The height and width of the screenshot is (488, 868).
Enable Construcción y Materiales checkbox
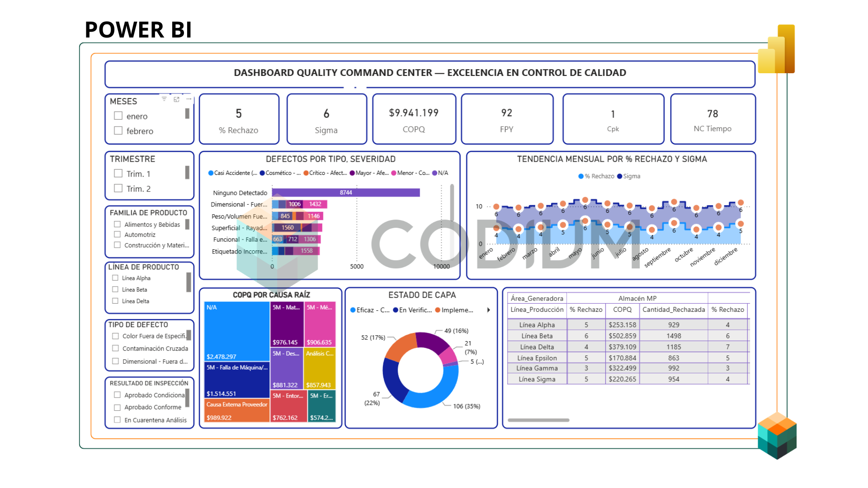(118, 245)
